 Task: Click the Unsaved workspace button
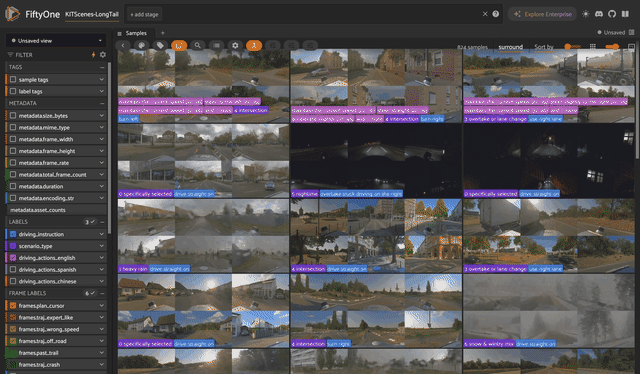(x=611, y=32)
